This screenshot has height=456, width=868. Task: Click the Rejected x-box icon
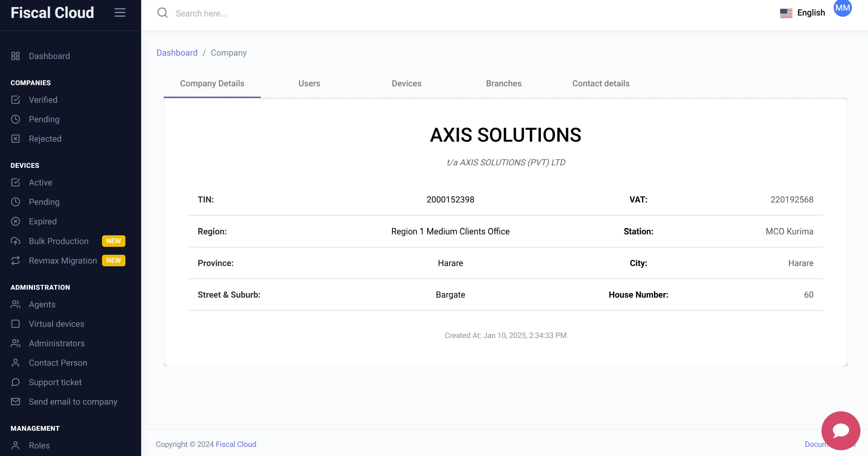pyautogui.click(x=15, y=139)
